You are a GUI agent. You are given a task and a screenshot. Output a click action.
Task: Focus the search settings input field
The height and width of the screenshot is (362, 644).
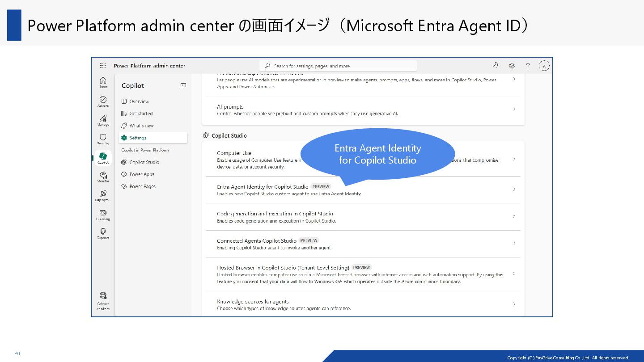pos(338,66)
